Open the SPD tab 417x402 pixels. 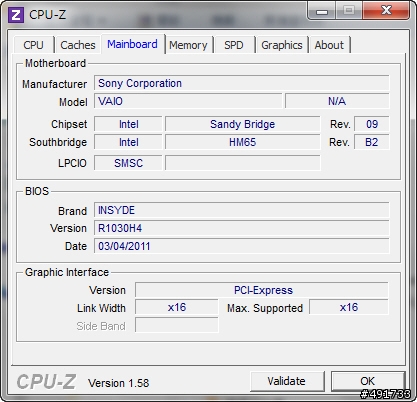234,45
